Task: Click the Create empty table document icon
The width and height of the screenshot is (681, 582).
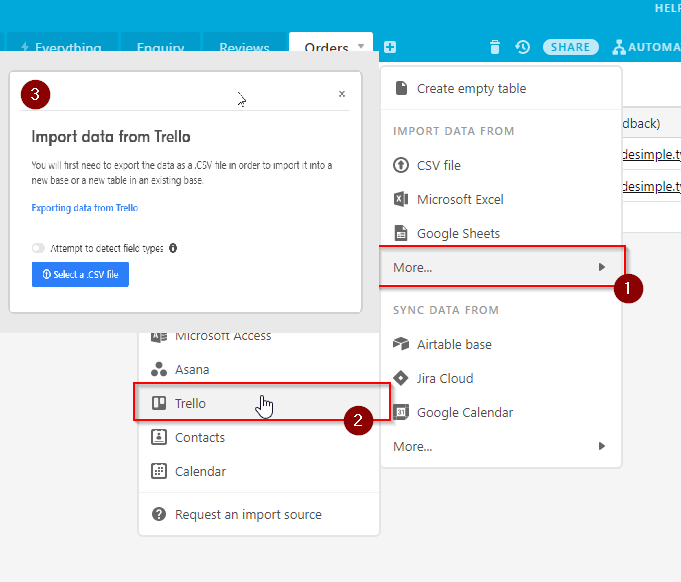Action: (x=401, y=88)
